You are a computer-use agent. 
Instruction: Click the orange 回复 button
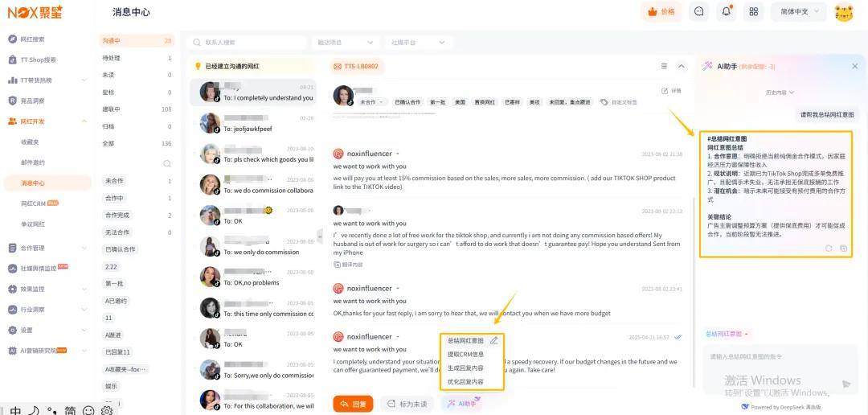click(x=353, y=404)
